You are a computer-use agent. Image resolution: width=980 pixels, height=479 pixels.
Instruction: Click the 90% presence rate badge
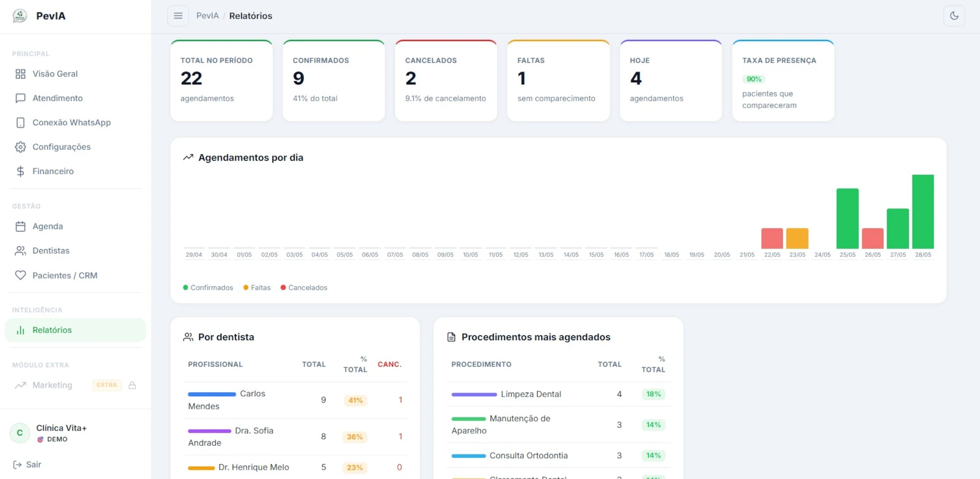[x=754, y=79]
